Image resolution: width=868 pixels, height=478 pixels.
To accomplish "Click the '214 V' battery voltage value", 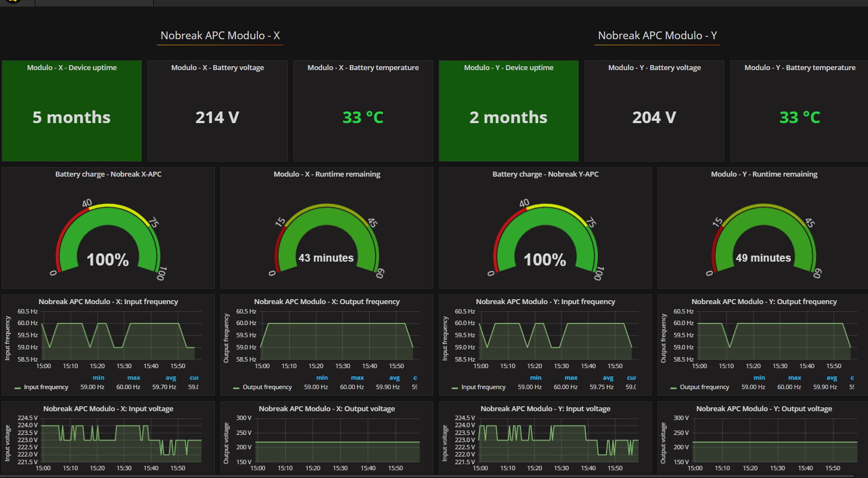I will pyautogui.click(x=218, y=117).
